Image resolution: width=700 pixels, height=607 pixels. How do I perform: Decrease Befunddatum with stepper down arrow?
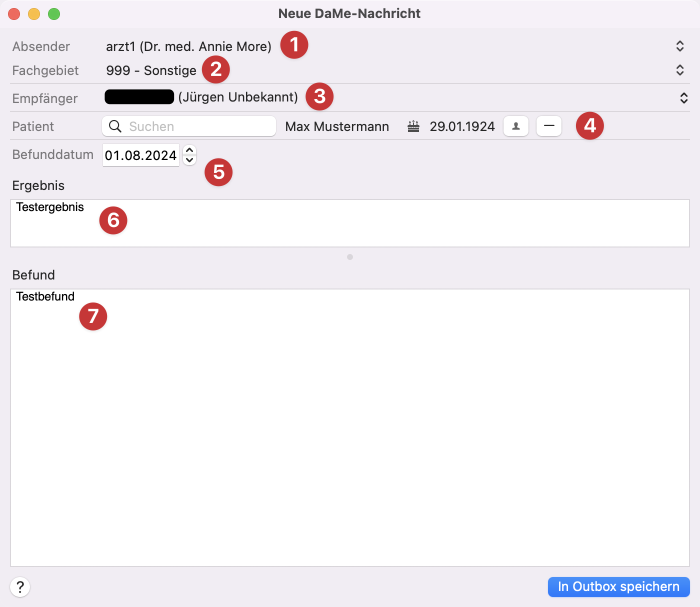pos(189,160)
